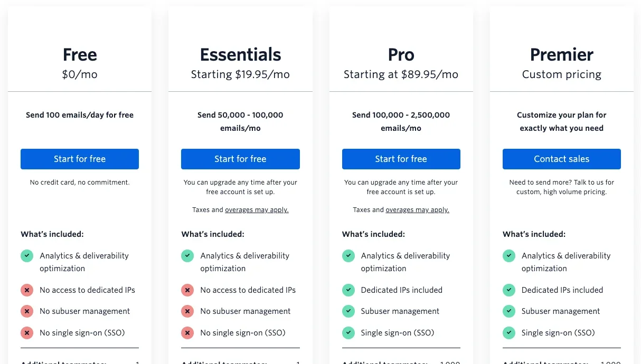Click red X for Free single sign-on
641x364 pixels.
(27, 333)
